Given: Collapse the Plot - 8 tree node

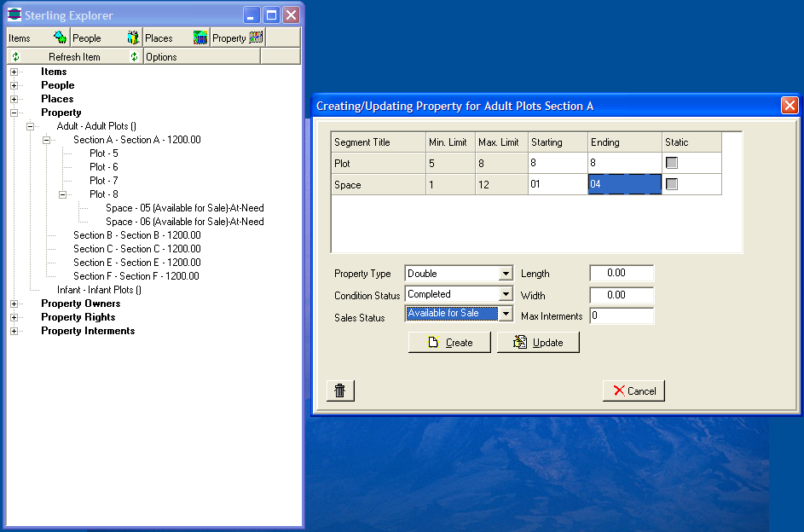Looking at the screenshot, I should [x=63, y=194].
